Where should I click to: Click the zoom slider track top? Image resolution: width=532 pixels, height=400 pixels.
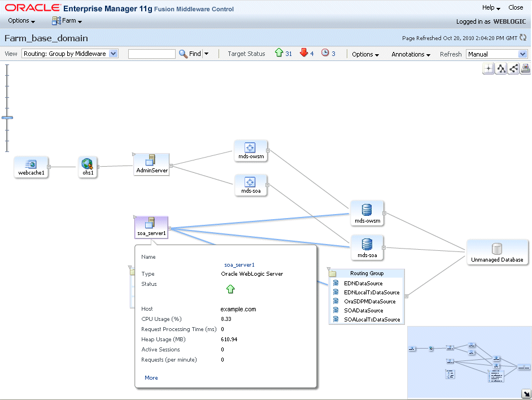point(7,66)
